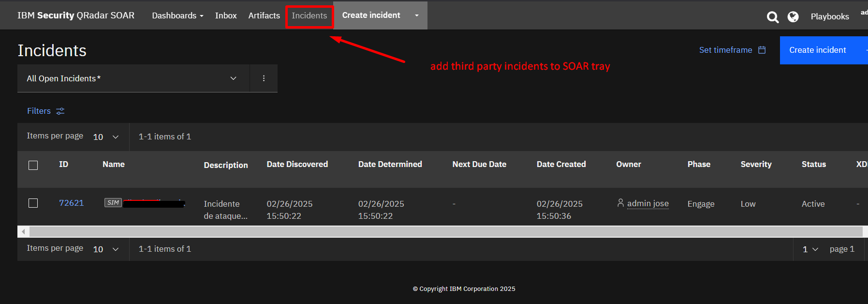Viewport: 868px width, 304px height.
Task: Open the Artifacts menu item
Action: tap(264, 15)
